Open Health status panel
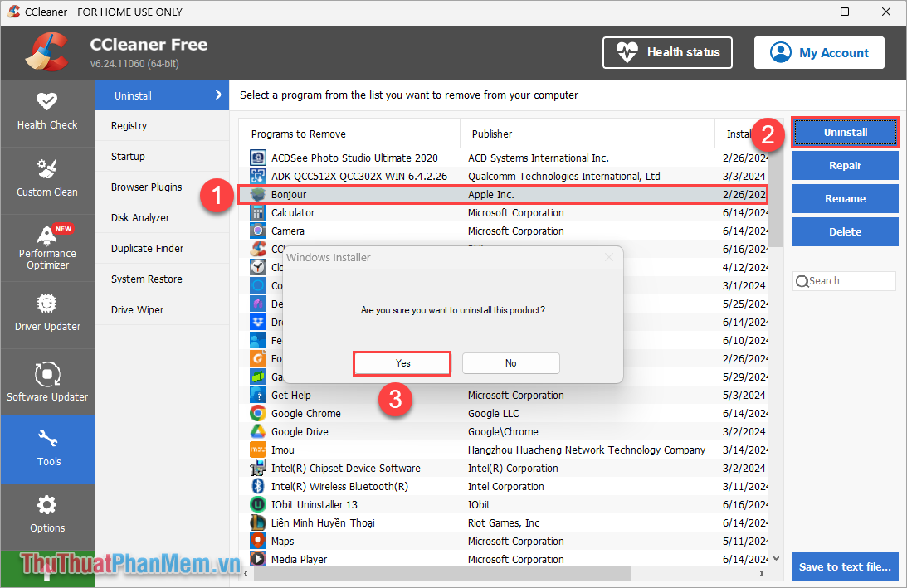This screenshot has height=588, width=907. pos(667,52)
